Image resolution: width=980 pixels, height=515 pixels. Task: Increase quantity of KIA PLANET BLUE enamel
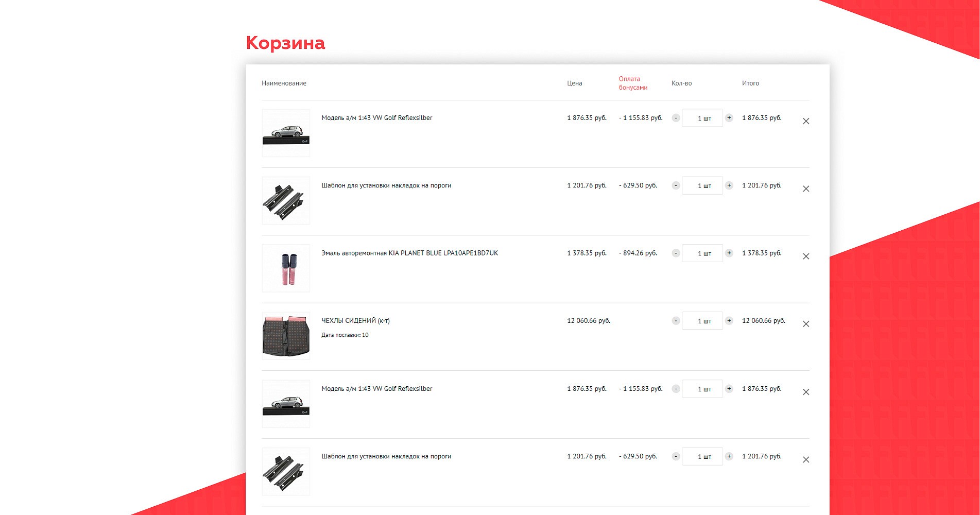pyautogui.click(x=729, y=253)
